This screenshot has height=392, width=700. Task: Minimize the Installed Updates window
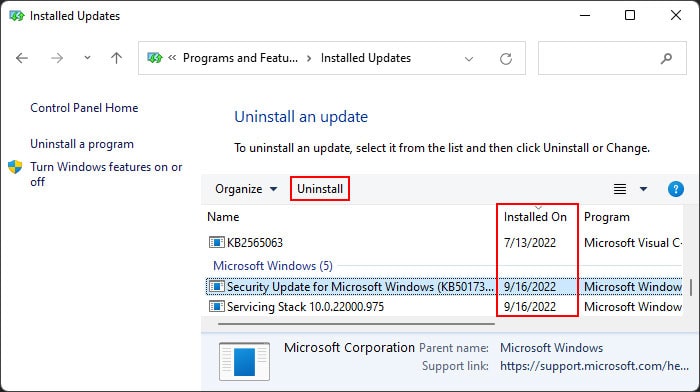tap(585, 16)
